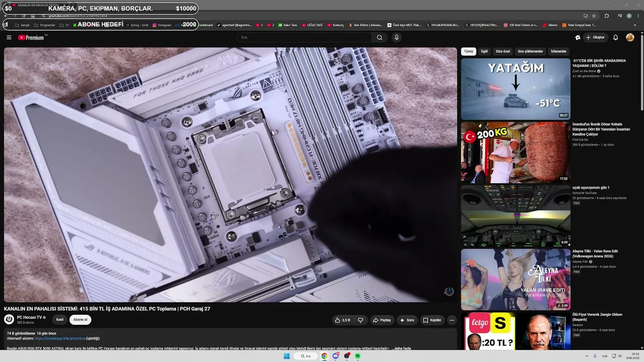
Task: Click the Katıl membership button
Action: tap(60, 320)
